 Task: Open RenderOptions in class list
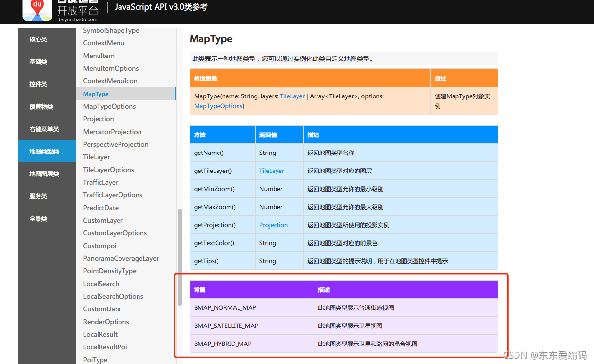pyautogui.click(x=106, y=322)
